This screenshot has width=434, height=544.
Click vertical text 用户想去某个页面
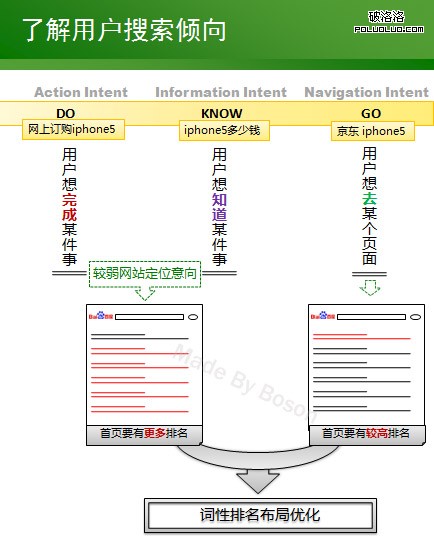tap(369, 206)
